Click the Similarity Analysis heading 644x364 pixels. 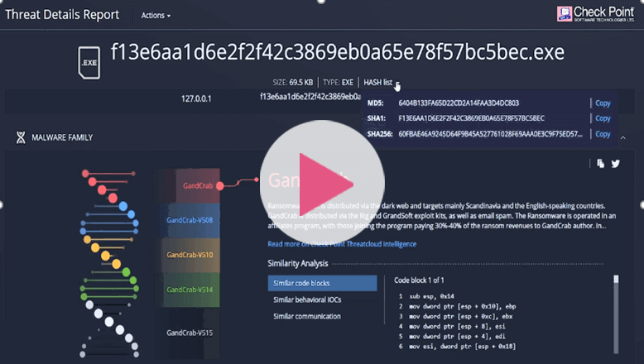(x=298, y=263)
